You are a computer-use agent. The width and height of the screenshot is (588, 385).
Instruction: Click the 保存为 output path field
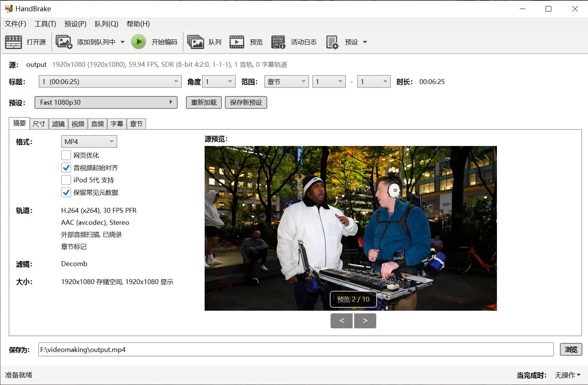coord(295,349)
